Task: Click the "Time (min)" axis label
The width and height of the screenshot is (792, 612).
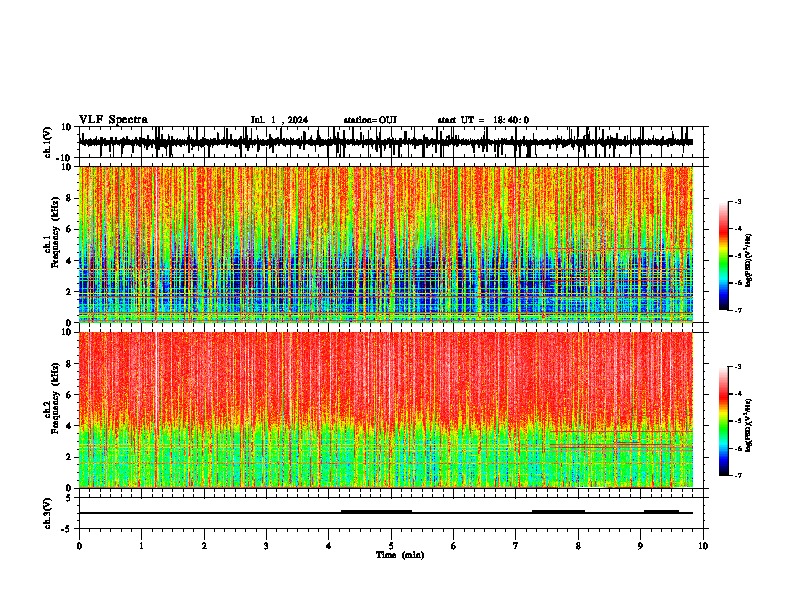Action: coord(400,555)
